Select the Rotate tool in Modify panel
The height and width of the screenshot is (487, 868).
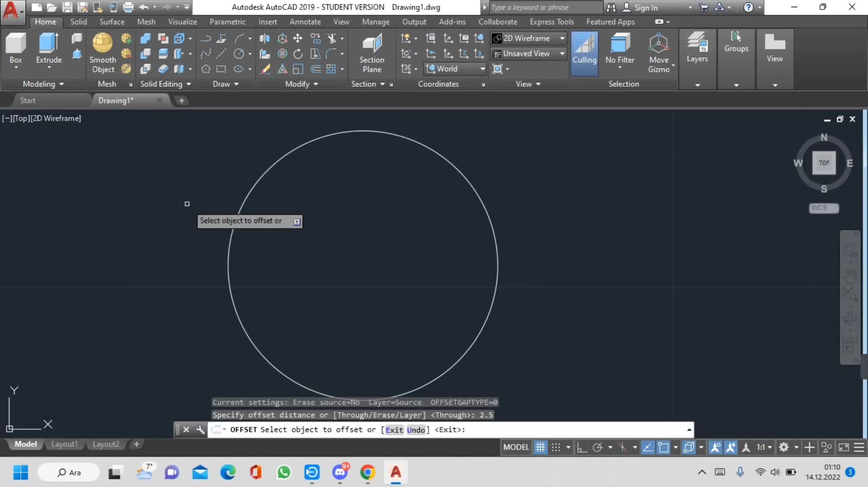click(x=298, y=54)
